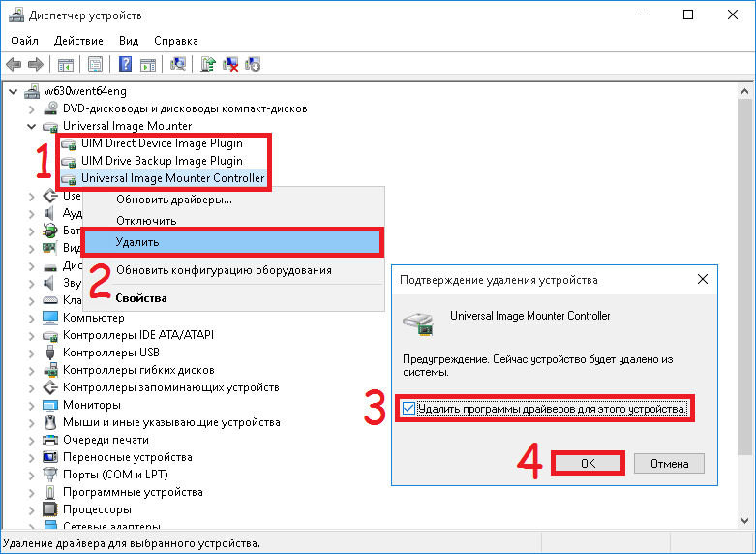Select the Программные устройства label

[133, 492]
